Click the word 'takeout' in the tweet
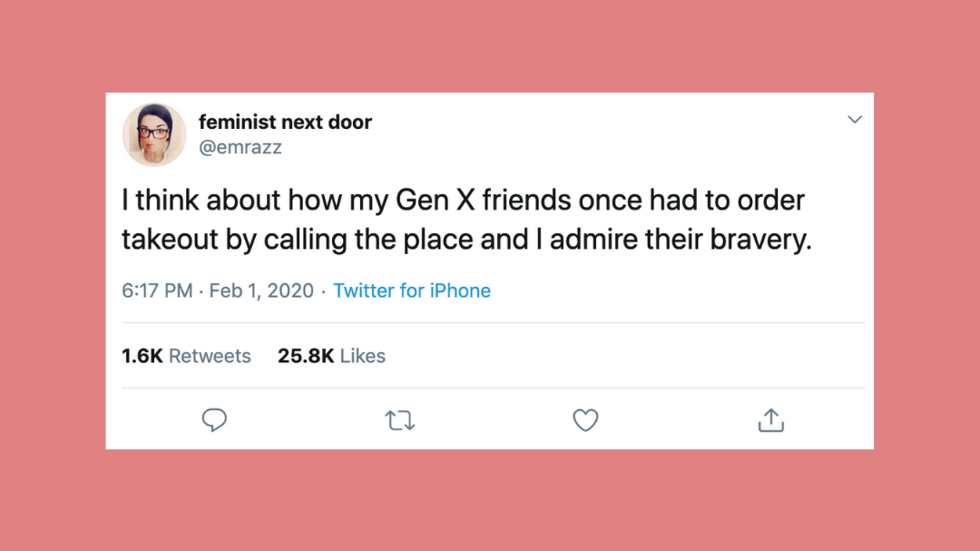Screen dimensions: 980x551 pos(170,239)
